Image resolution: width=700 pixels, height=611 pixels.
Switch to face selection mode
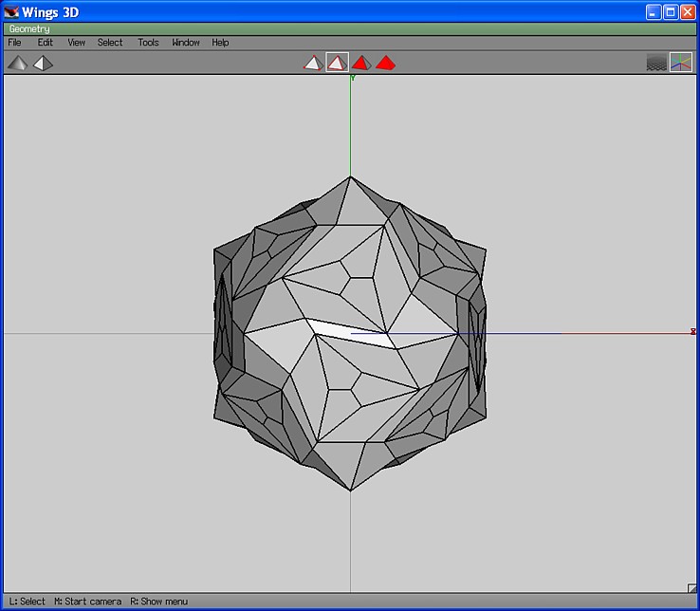coord(360,63)
